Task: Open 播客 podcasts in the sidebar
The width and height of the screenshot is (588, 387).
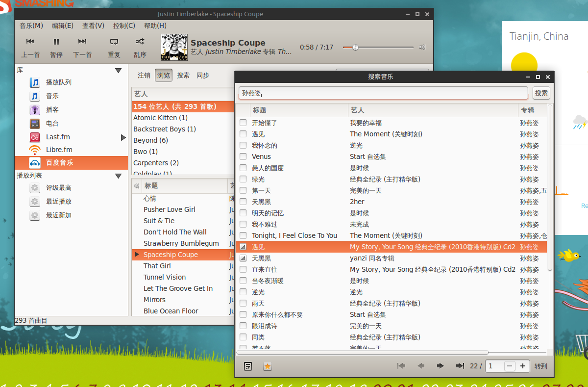Action: (52, 110)
